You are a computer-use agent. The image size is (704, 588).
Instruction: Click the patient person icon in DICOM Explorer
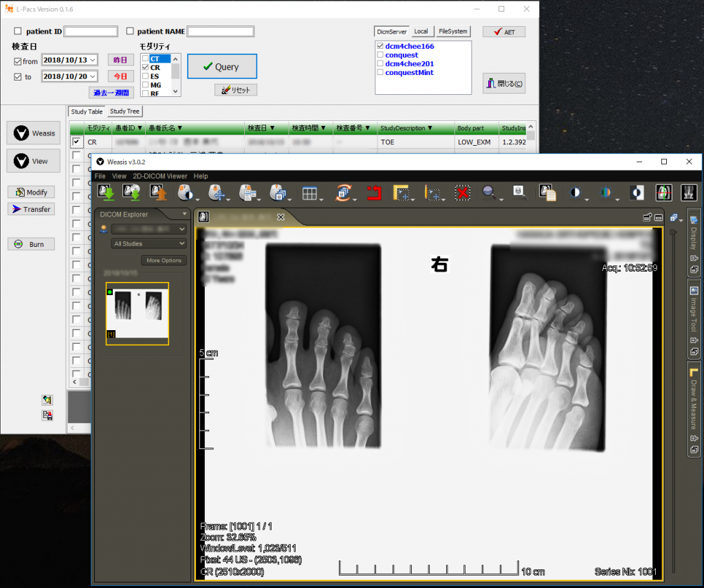[x=104, y=229]
